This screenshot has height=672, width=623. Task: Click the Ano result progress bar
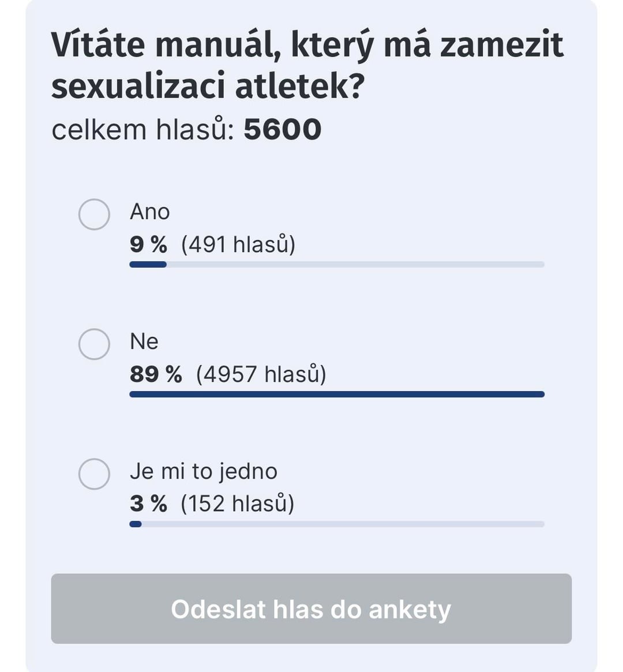pyautogui.click(x=337, y=264)
